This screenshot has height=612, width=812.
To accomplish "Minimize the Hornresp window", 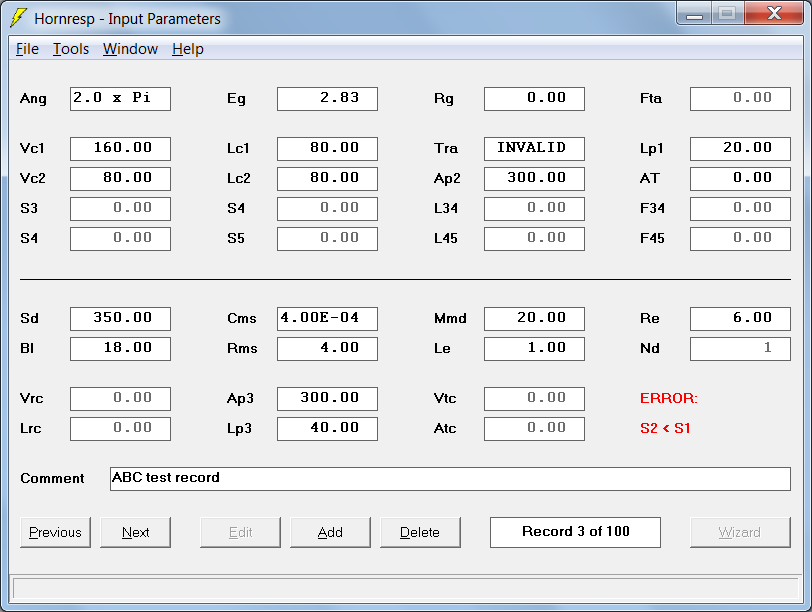I will click(x=694, y=14).
